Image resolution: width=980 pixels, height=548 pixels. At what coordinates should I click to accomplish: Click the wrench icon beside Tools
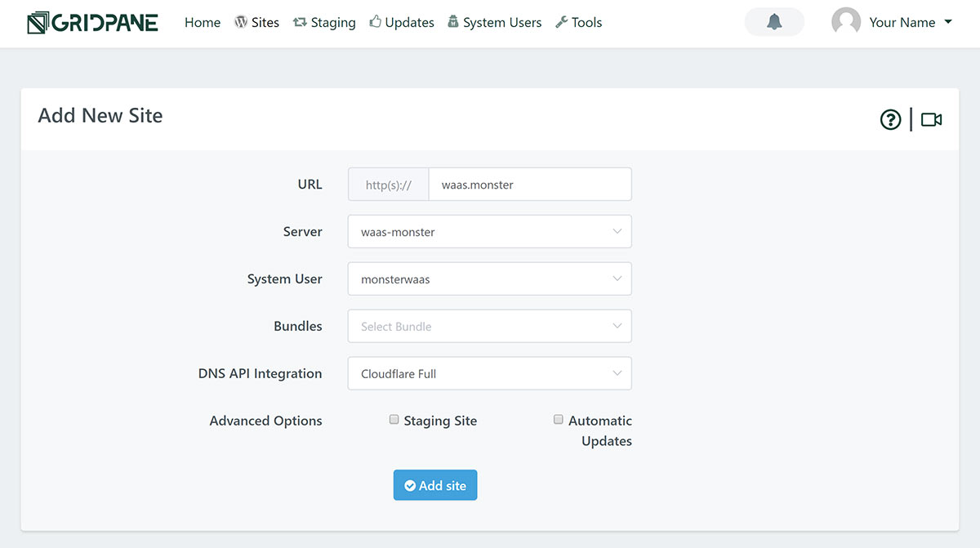click(x=561, y=22)
